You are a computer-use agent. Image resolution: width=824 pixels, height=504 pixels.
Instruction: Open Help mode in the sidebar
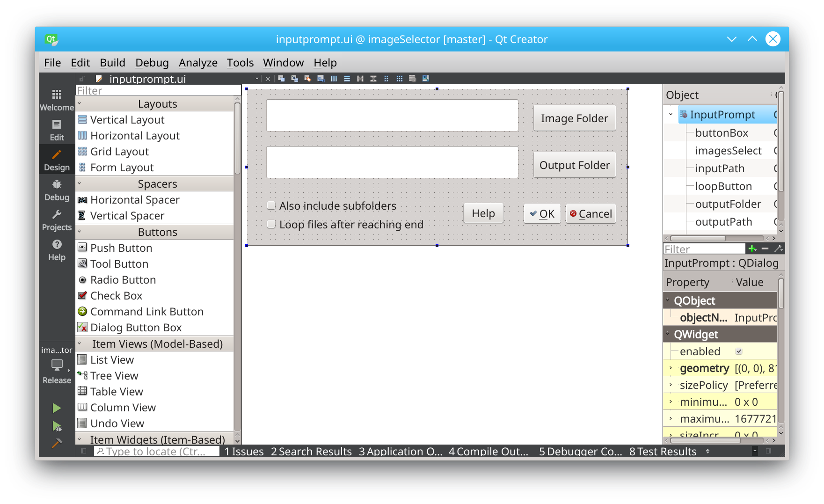(57, 249)
